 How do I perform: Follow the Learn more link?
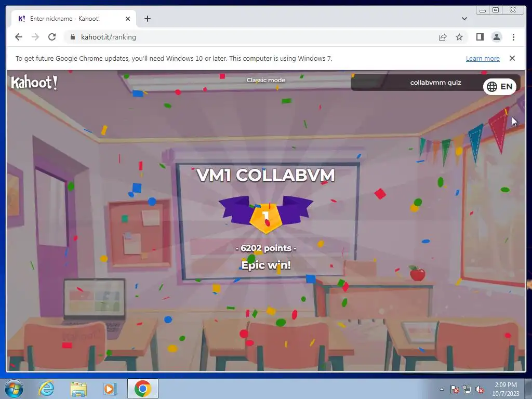pos(483,58)
